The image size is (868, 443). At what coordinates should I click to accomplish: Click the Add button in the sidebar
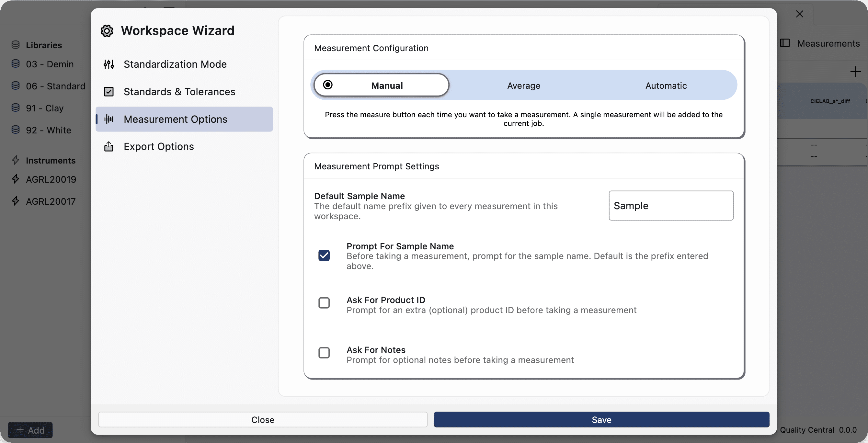click(x=30, y=430)
